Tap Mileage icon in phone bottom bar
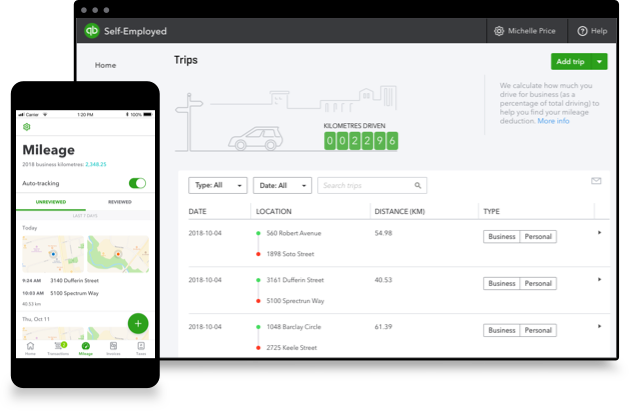The height and width of the screenshot is (411, 629). coord(86,348)
